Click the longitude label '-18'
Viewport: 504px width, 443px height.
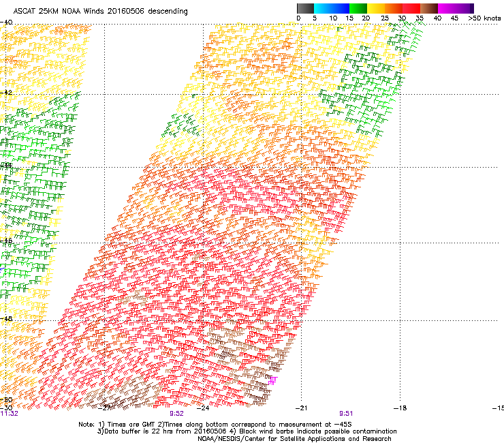[x=400, y=408]
